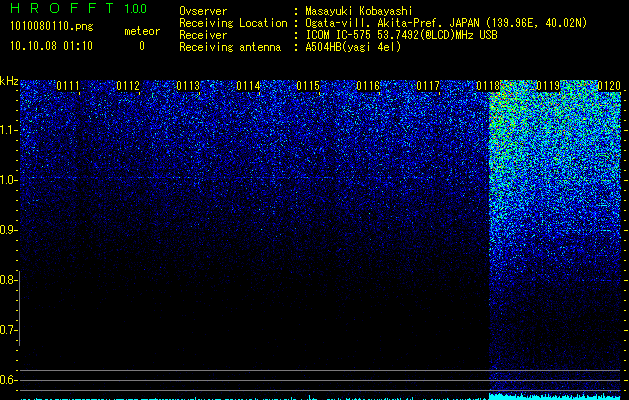The image size is (629, 400).
Task: Click the Receiving Location label
Action: 233,23
